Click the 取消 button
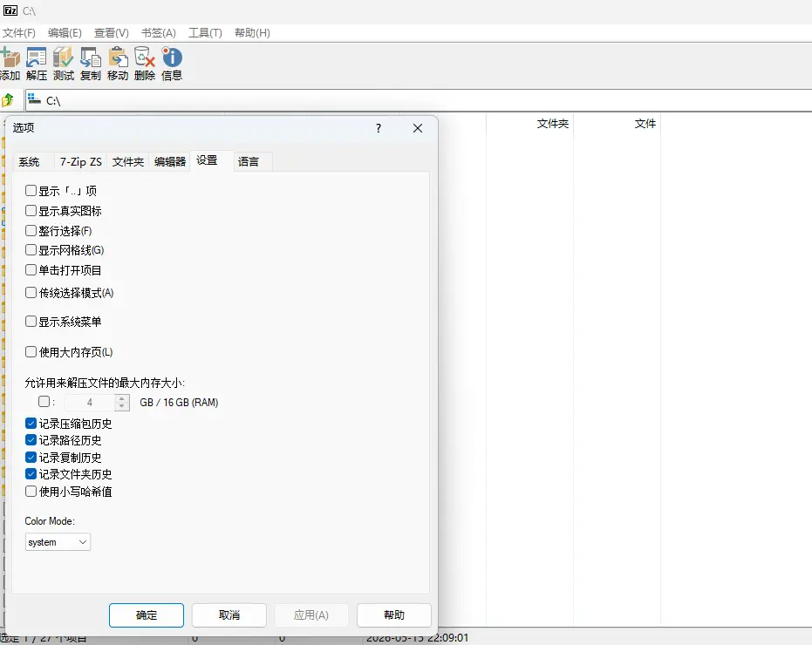812x645 pixels. pyautogui.click(x=229, y=615)
